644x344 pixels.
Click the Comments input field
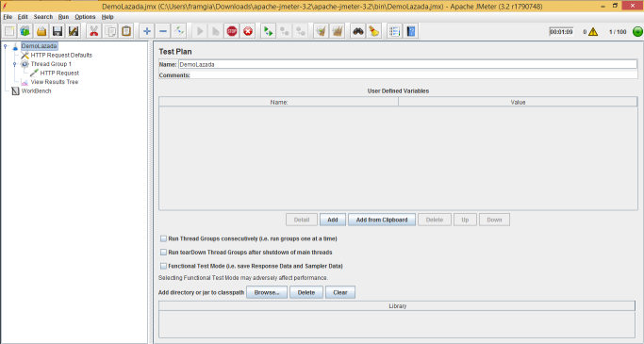tap(414, 75)
